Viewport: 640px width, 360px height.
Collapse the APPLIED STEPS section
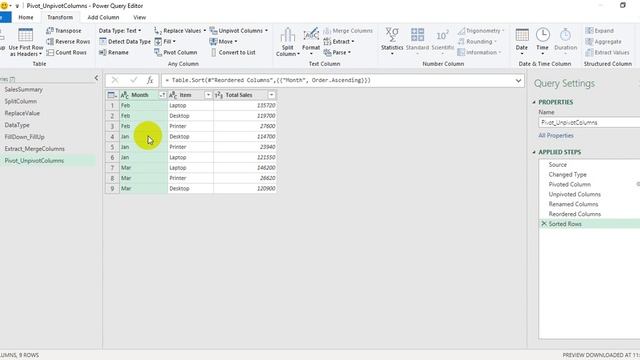click(x=534, y=152)
